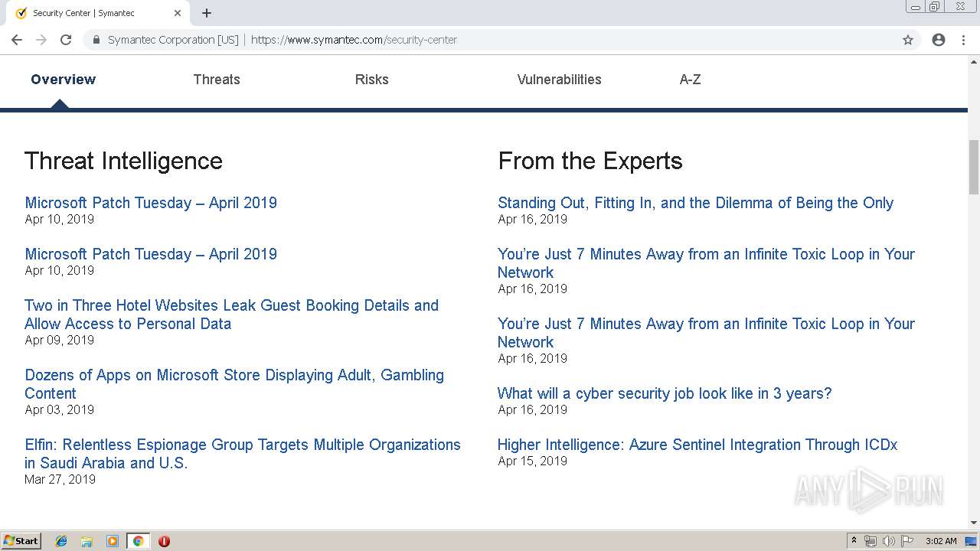Viewport: 980px width, 551px height.
Task: Open Standing Out, Fitting In article
Action: tap(695, 203)
